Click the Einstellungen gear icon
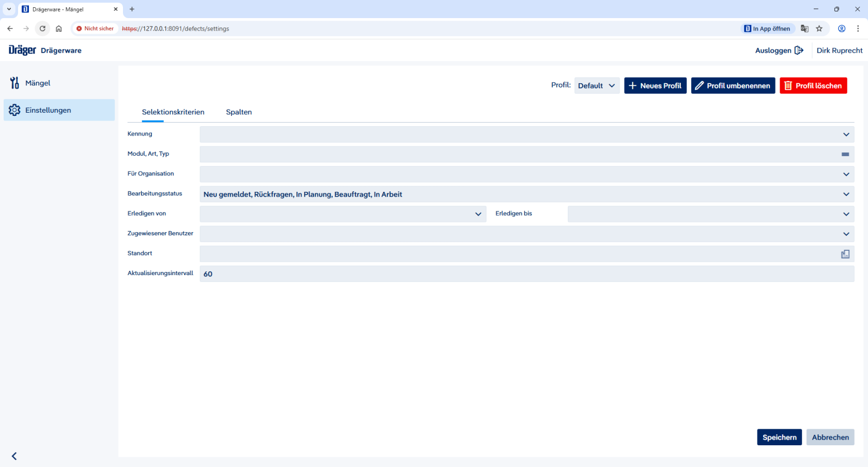This screenshot has height=467, width=868. coord(14,110)
